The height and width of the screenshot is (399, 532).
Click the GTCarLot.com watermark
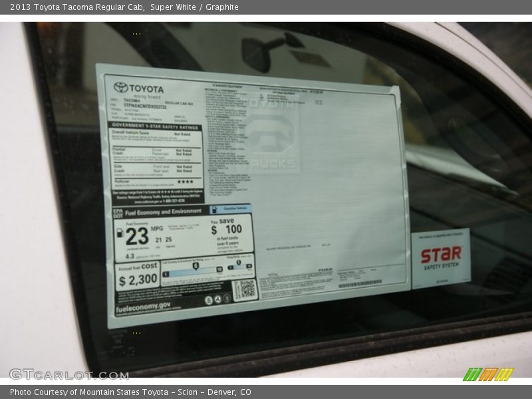68,374
